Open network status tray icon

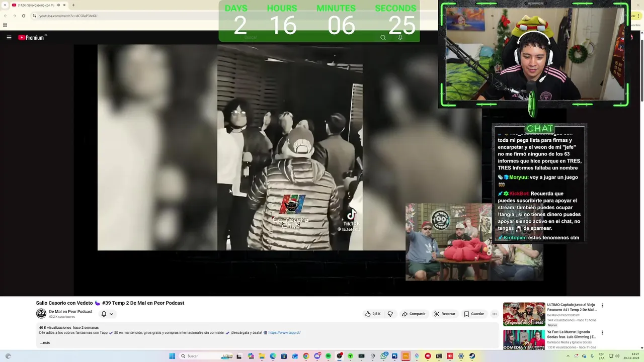tap(611, 356)
